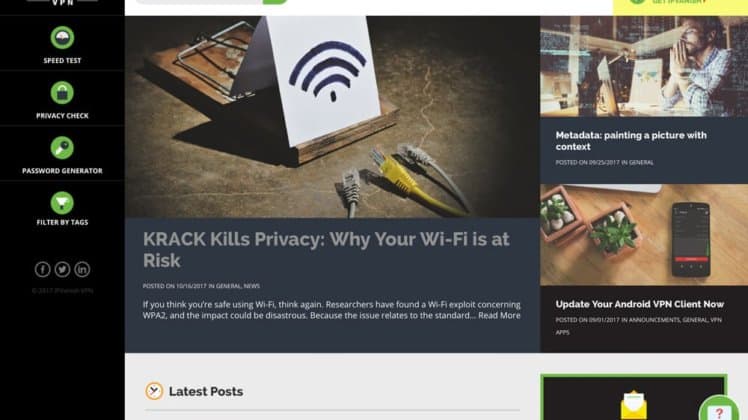
Task: Visit the Twitter social icon
Action: coord(62,269)
